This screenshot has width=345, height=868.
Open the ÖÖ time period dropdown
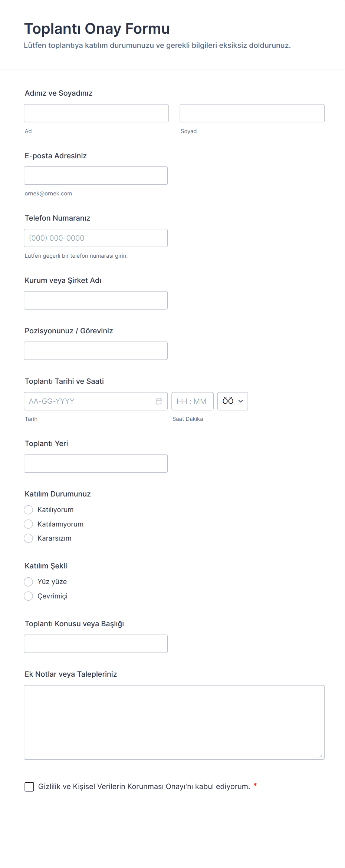(233, 401)
